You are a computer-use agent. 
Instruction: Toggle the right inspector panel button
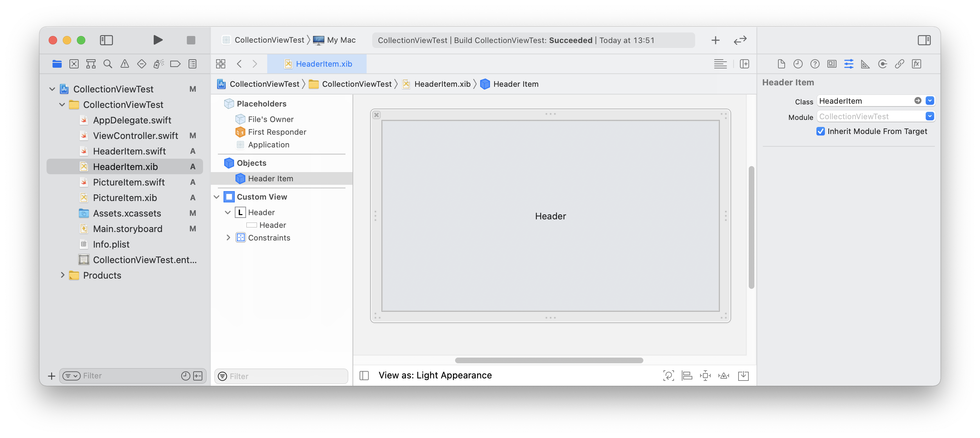tap(924, 40)
